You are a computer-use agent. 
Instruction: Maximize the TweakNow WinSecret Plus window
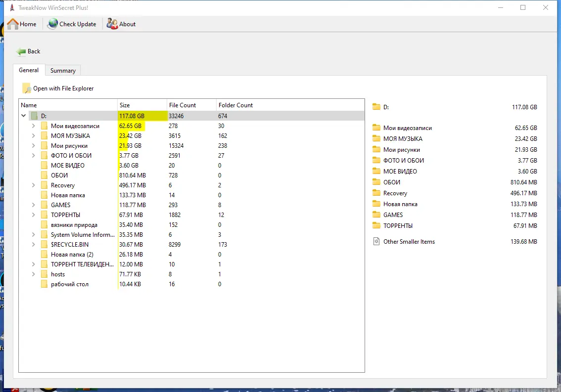pyautogui.click(x=523, y=7)
